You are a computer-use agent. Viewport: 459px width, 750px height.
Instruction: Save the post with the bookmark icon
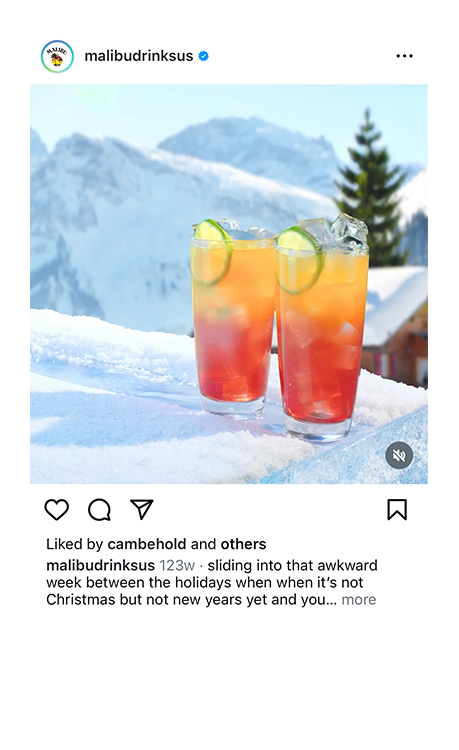tap(397, 509)
